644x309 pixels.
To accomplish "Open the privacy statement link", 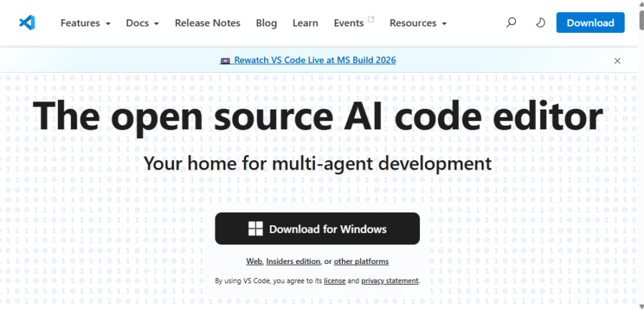I will click(390, 281).
